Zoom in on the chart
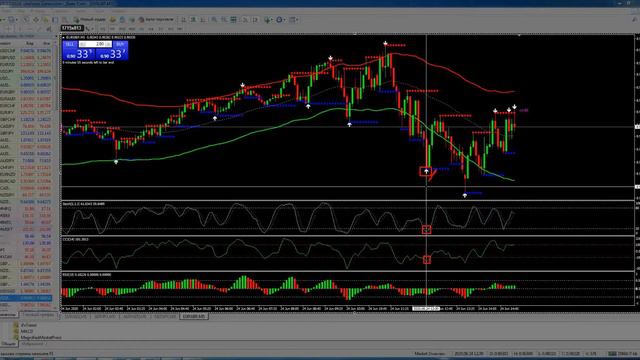Image resolution: width=640 pixels, height=360 pixels. coord(214,20)
